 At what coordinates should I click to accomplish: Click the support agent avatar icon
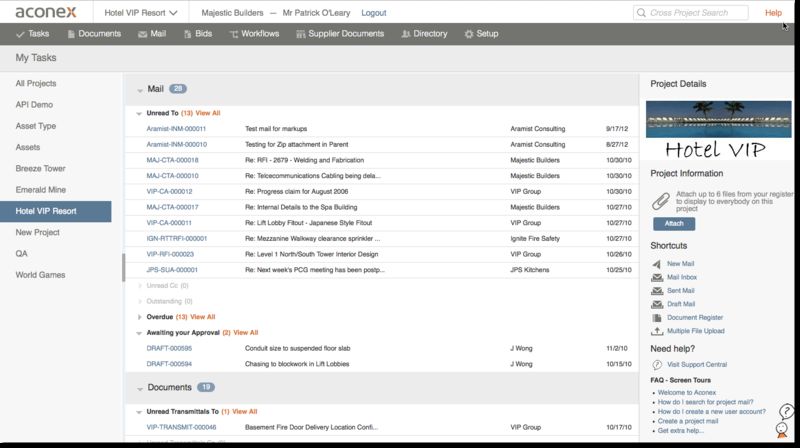(782, 430)
